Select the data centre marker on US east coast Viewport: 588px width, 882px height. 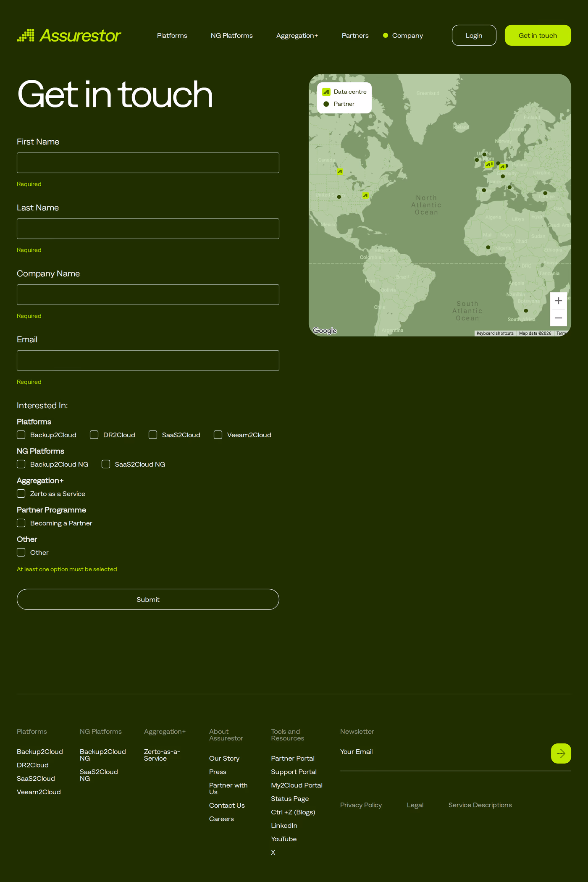click(x=365, y=195)
